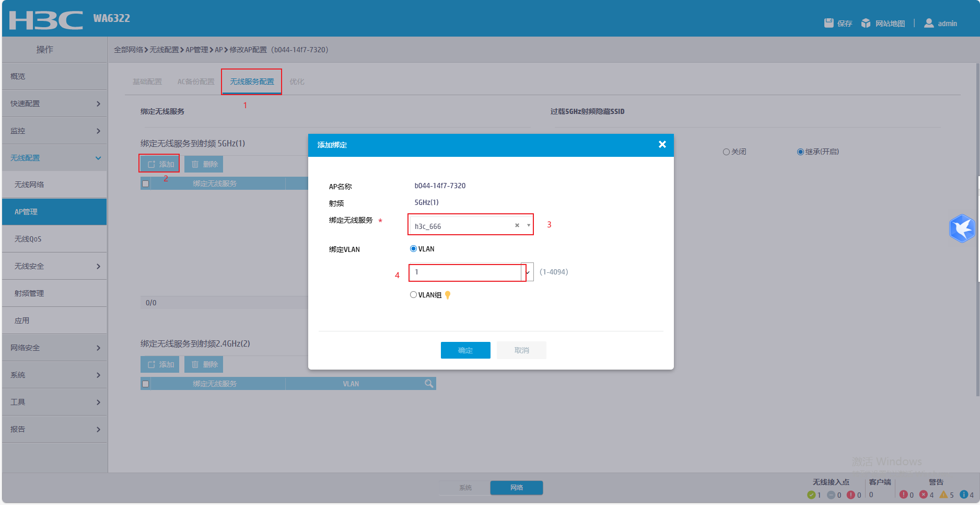Click the search magnifier icon in VLAN column
This screenshot has height=505, width=980.
coord(429,383)
